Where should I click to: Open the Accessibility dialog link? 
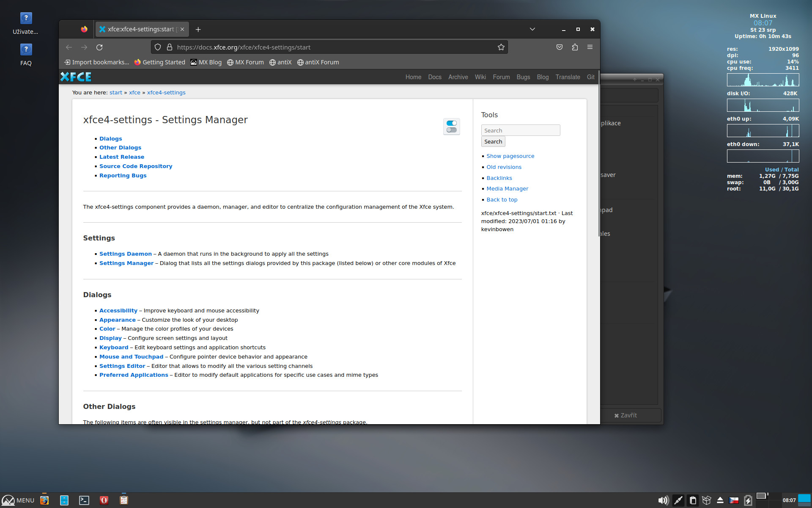118,311
